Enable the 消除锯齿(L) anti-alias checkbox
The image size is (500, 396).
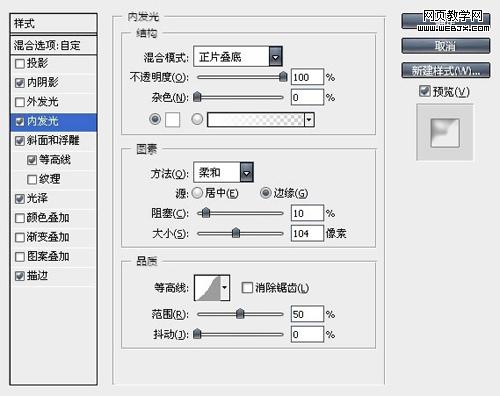click(247, 288)
